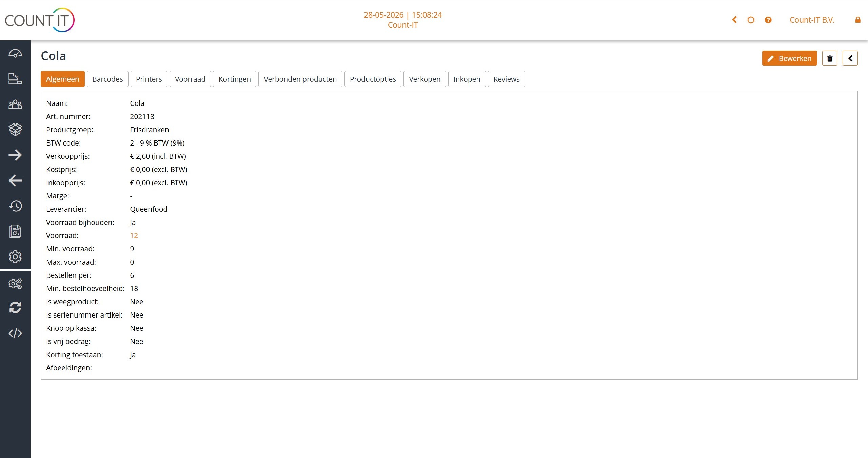The width and height of the screenshot is (868, 458).
Task: Open the customers group icon in sidebar
Action: (15, 104)
